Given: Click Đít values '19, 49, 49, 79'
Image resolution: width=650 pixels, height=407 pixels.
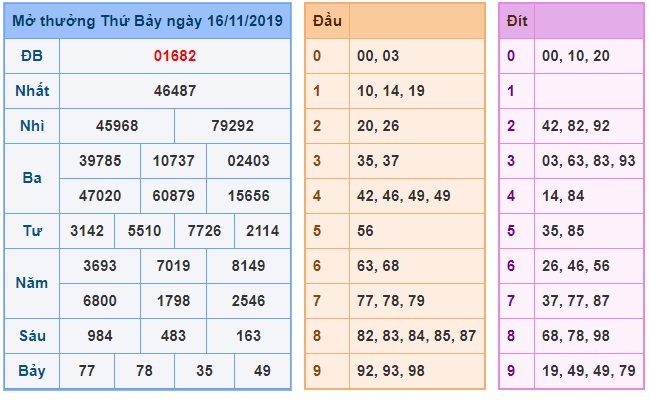Looking at the screenshot, I should tap(589, 371).
